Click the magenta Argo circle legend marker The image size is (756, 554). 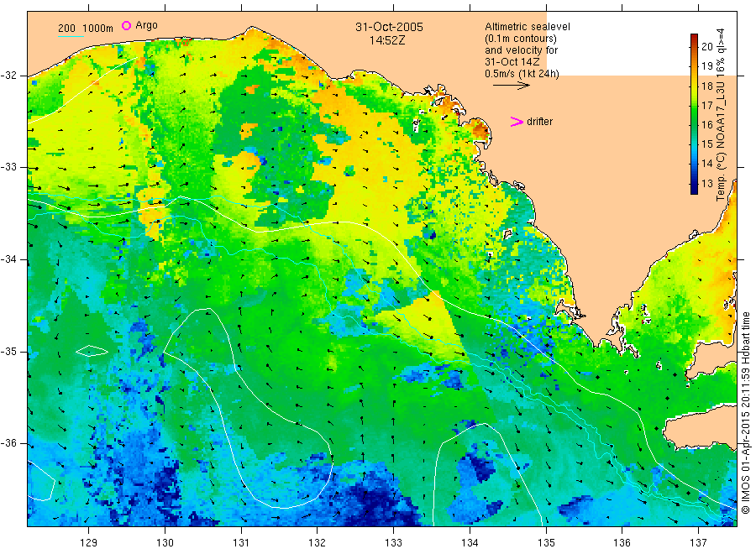coord(126,25)
